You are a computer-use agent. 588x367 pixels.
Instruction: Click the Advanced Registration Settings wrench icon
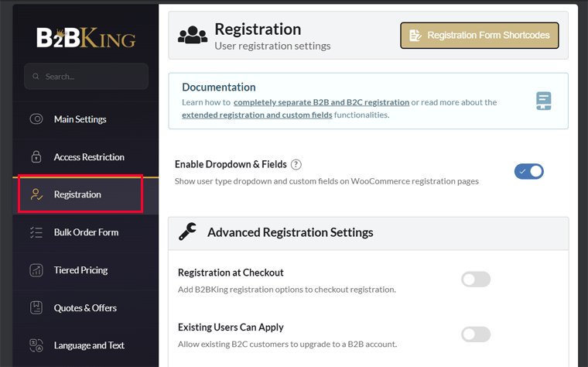click(187, 232)
